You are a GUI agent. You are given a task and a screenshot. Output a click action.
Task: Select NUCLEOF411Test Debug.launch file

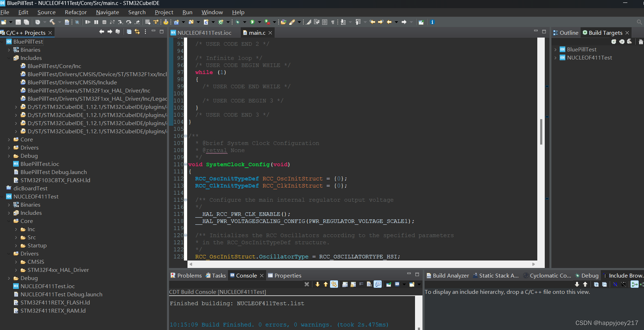click(61, 295)
